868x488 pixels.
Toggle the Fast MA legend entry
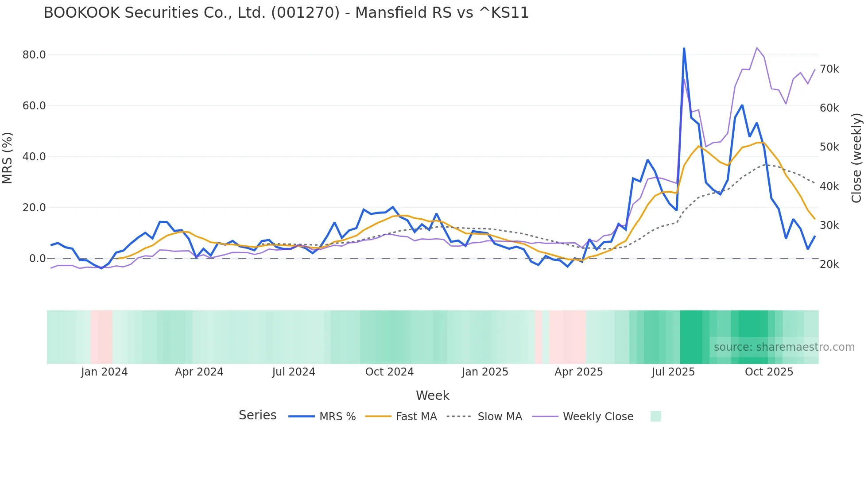pyautogui.click(x=401, y=416)
